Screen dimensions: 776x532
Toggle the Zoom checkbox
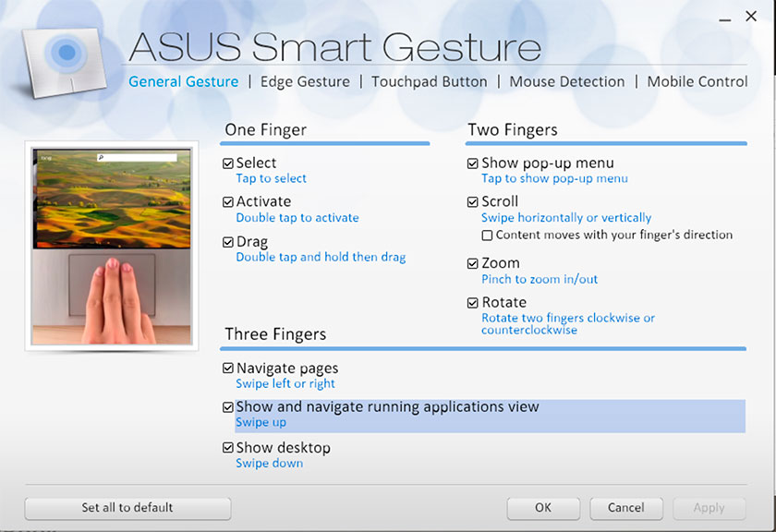(x=473, y=264)
